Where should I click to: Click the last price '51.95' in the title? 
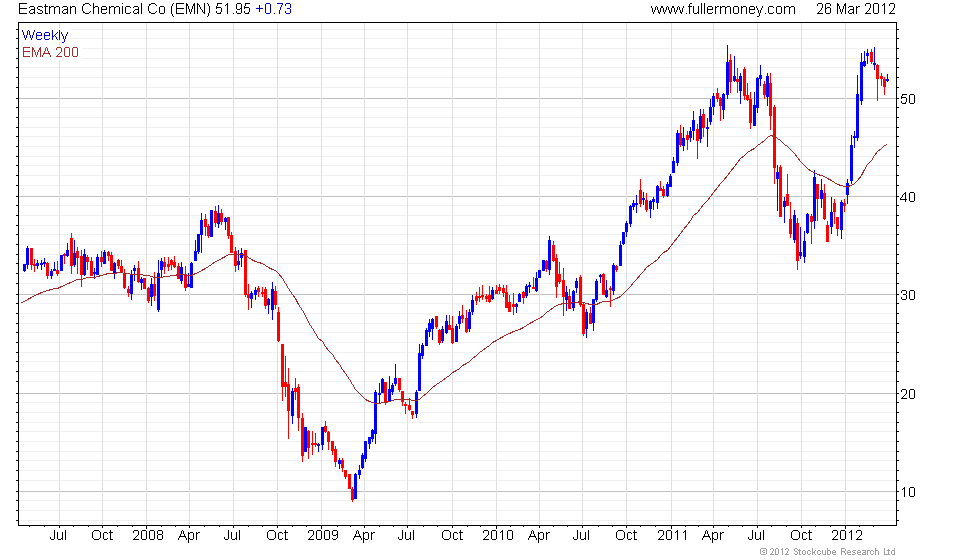click(x=233, y=9)
